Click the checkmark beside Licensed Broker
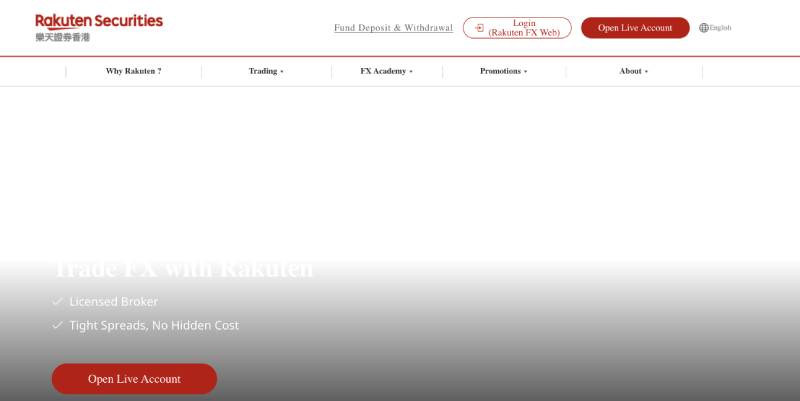The width and height of the screenshot is (800, 401). click(x=58, y=301)
